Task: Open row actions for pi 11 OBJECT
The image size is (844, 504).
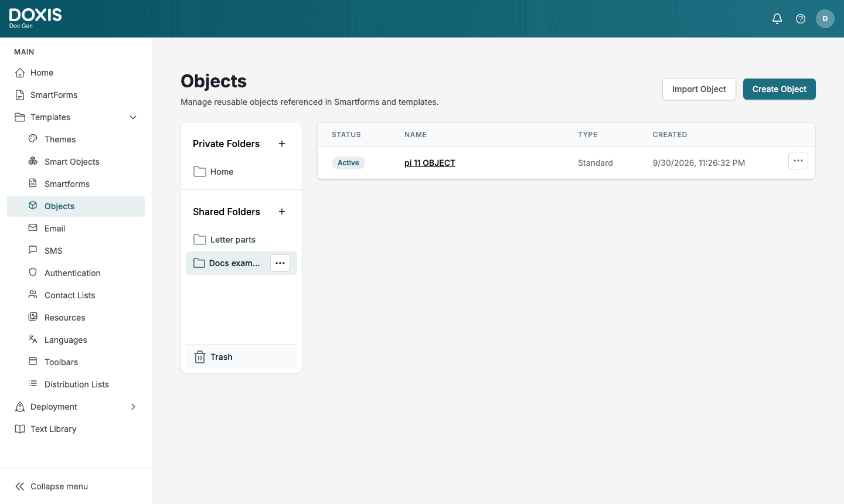Action: click(x=798, y=161)
